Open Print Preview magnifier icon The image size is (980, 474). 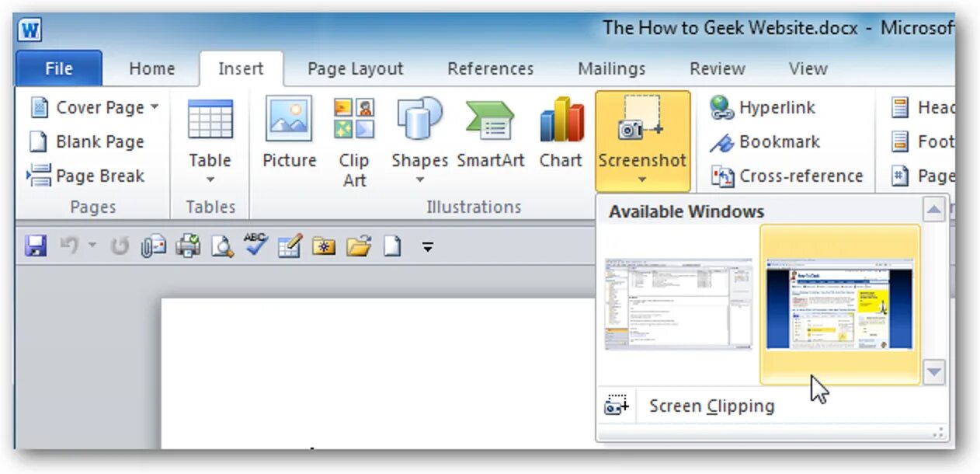point(222,246)
